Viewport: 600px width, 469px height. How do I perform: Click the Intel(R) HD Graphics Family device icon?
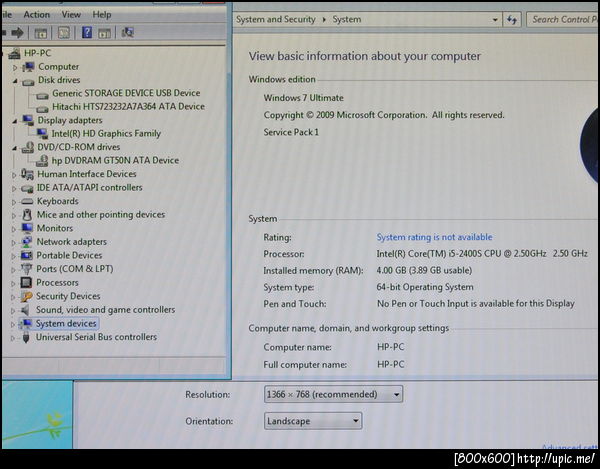pos(42,134)
